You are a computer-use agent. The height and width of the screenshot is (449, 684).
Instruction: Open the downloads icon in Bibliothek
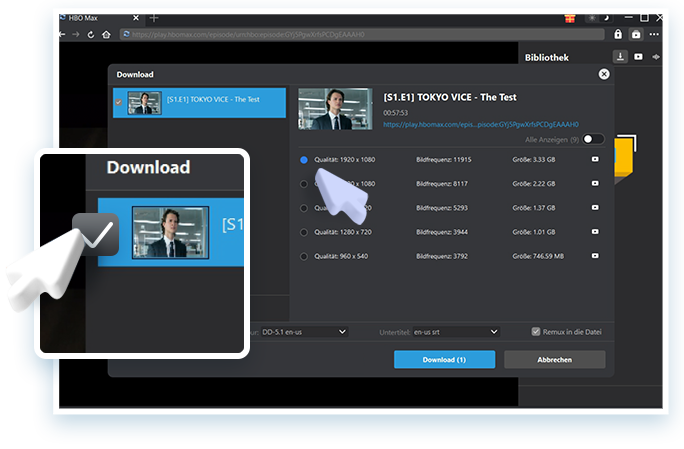pos(620,57)
